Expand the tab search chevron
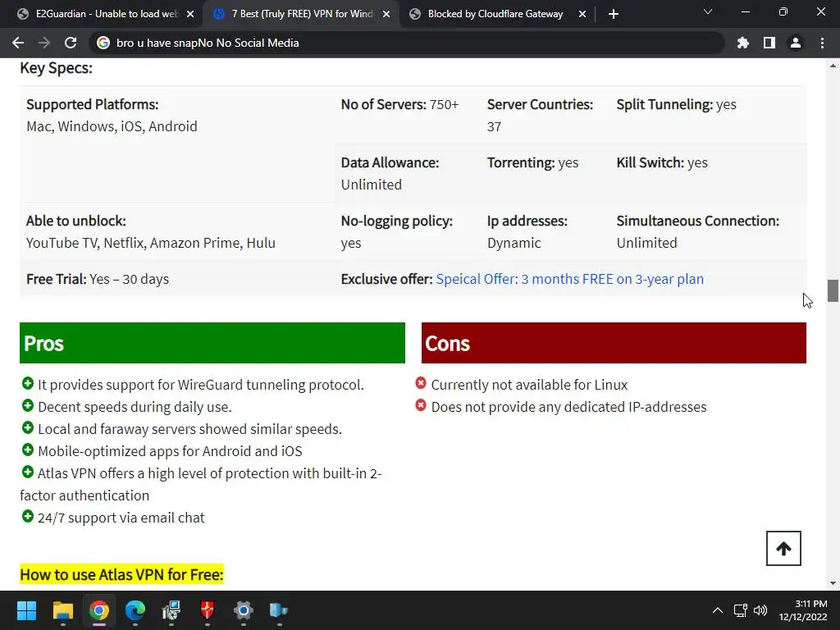The height and width of the screenshot is (630, 840). pyautogui.click(x=708, y=11)
